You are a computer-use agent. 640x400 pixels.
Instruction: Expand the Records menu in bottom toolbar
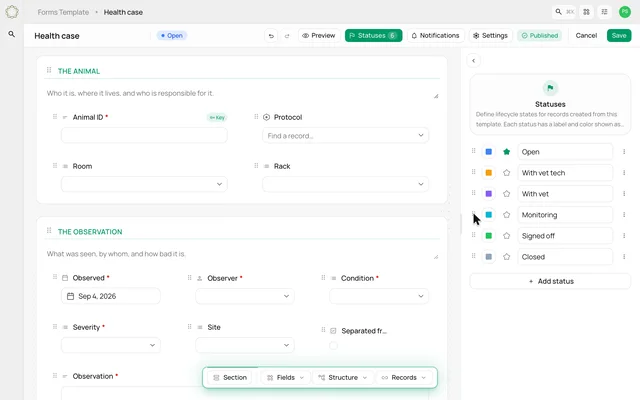(x=405, y=378)
